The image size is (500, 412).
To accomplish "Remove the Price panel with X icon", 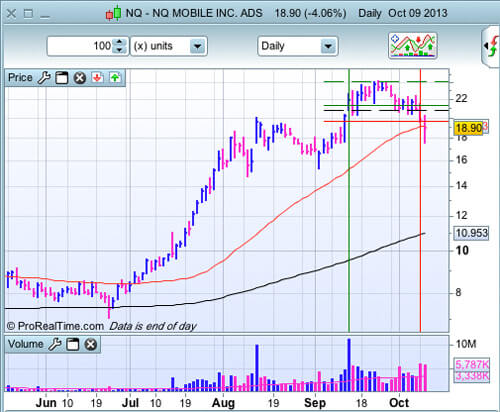I will tap(80, 78).
